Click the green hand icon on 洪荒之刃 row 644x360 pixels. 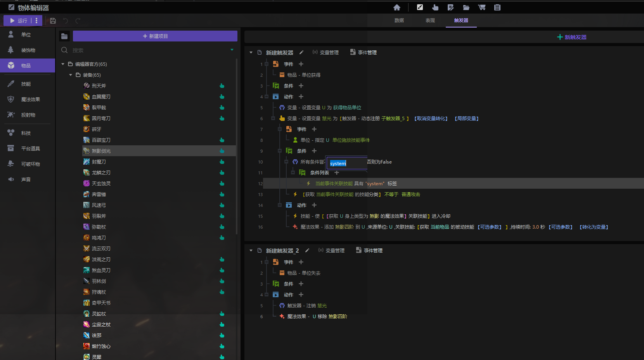[222, 259]
